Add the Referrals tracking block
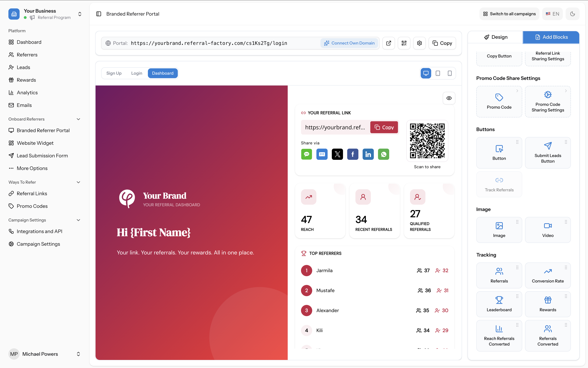Screen dimensions: 588x368 (499, 275)
